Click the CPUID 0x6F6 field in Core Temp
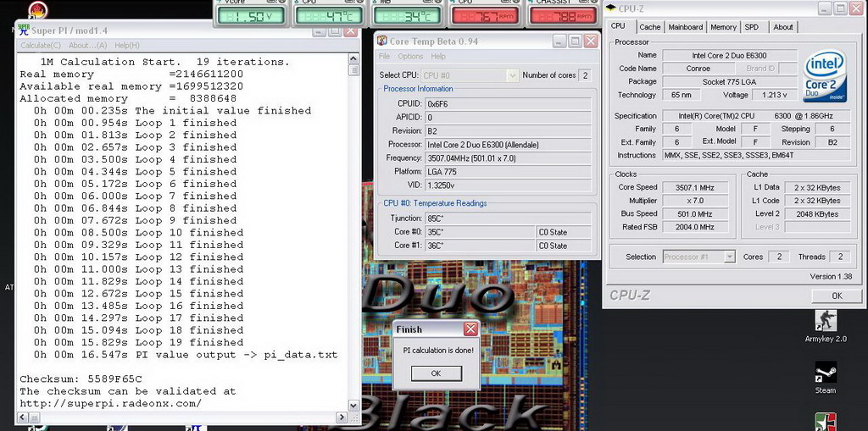 click(508, 104)
